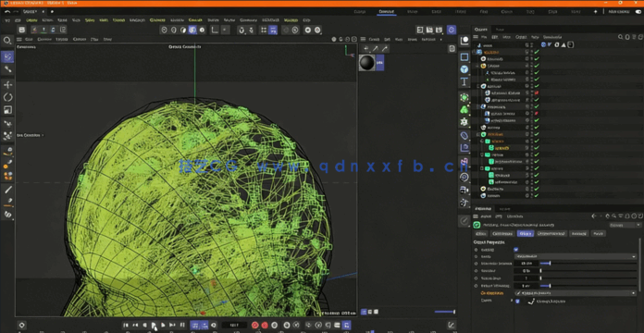Image resolution: width=644 pixels, height=333 pixels.
Task: Open the User Data menu in attributes
Action: coord(515,216)
